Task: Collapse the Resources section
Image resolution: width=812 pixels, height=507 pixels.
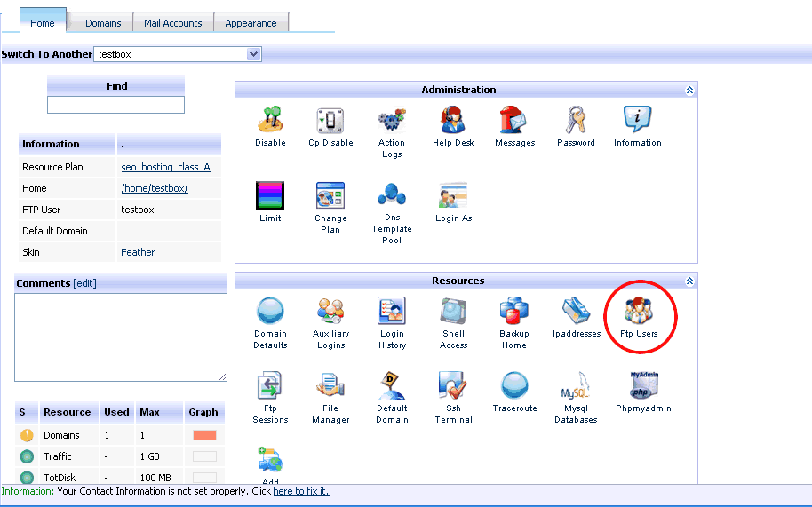Action: pyautogui.click(x=689, y=281)
